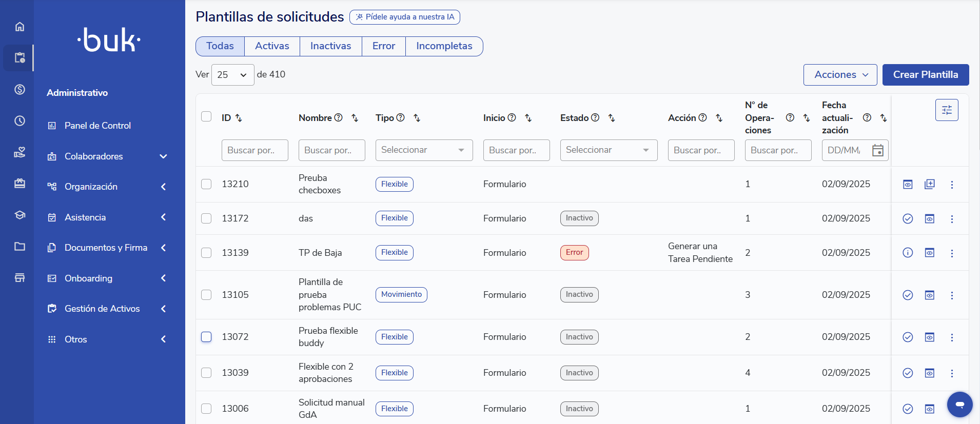Click the dollar coin icon in the sidebar

(19, 90)
